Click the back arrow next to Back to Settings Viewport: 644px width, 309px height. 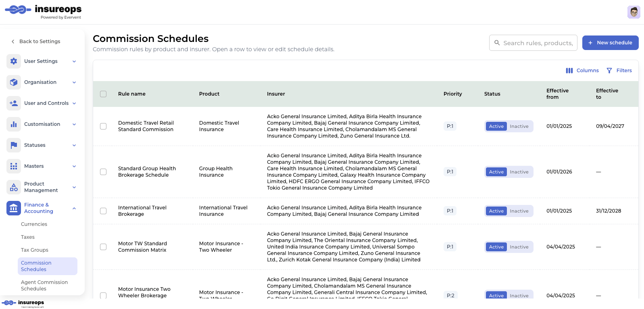[x=13, y=42]
